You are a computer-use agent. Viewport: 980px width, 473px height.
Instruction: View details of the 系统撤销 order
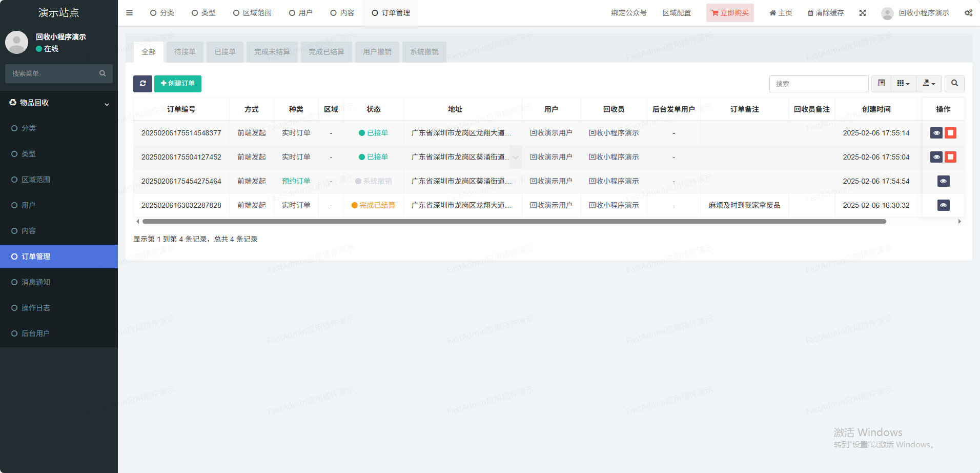tap(943, 181)
